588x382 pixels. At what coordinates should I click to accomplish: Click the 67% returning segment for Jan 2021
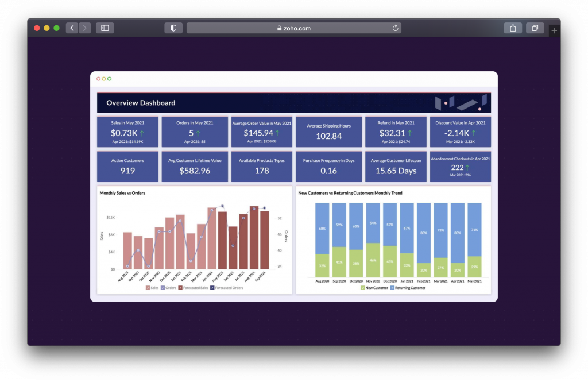point(407,228)
